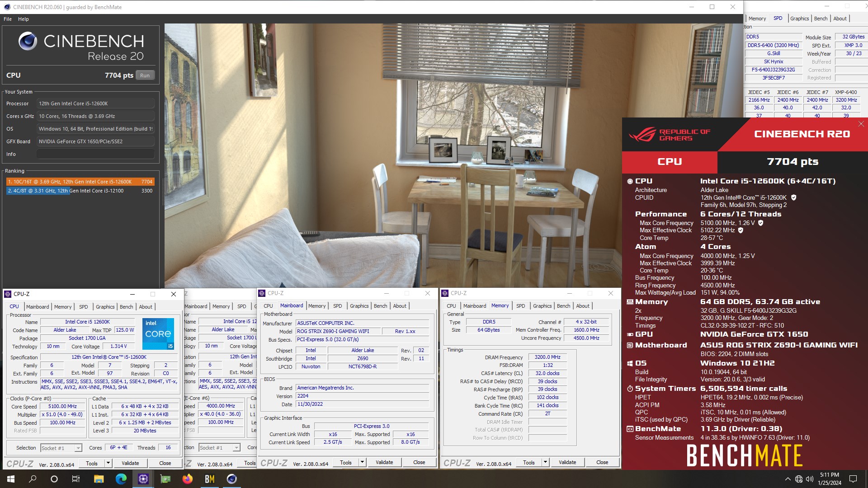Click Validate in the Mainboard CPU-Z window
This screenshot has width=868, height=488.
(x=384, y=462)
